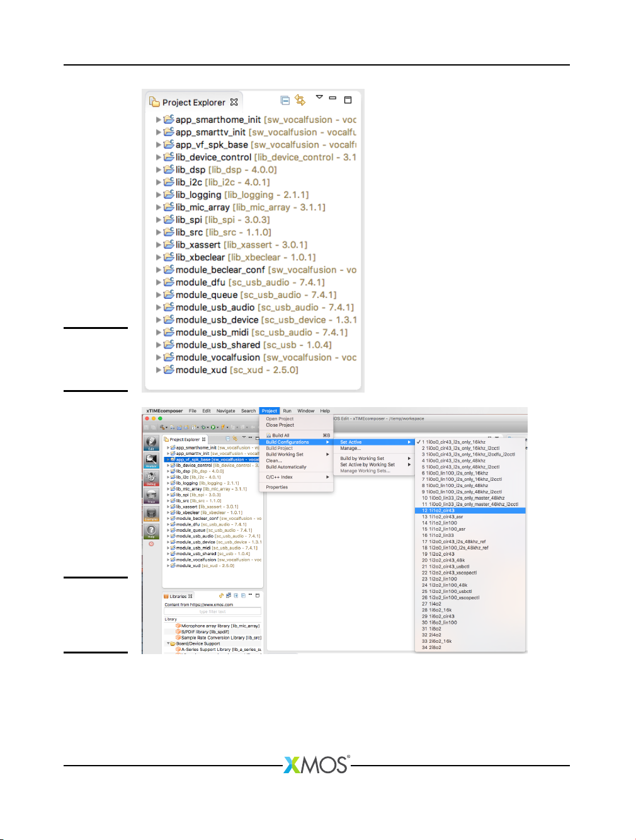The width and height of the screenshot is (636, 840).
Task: Select configuration 34 2i8o2
Action: coord(470,647)
